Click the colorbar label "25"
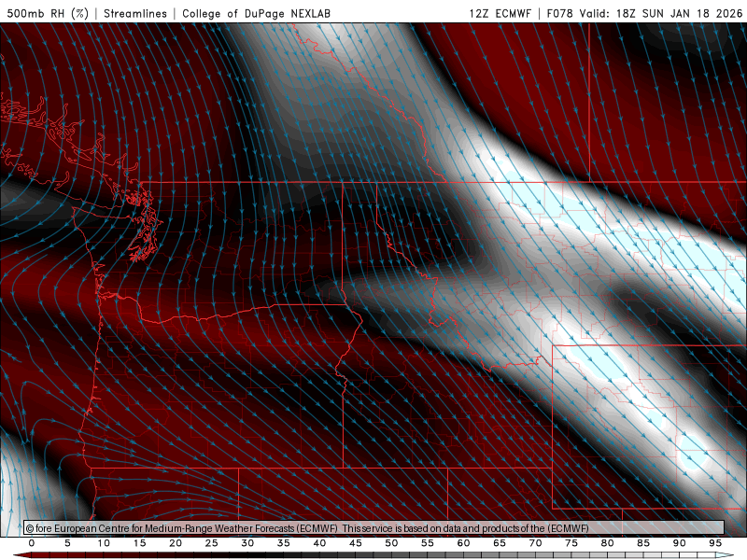Image resolution: width=747 pixels, height=560 pixels. coord(212,543)
